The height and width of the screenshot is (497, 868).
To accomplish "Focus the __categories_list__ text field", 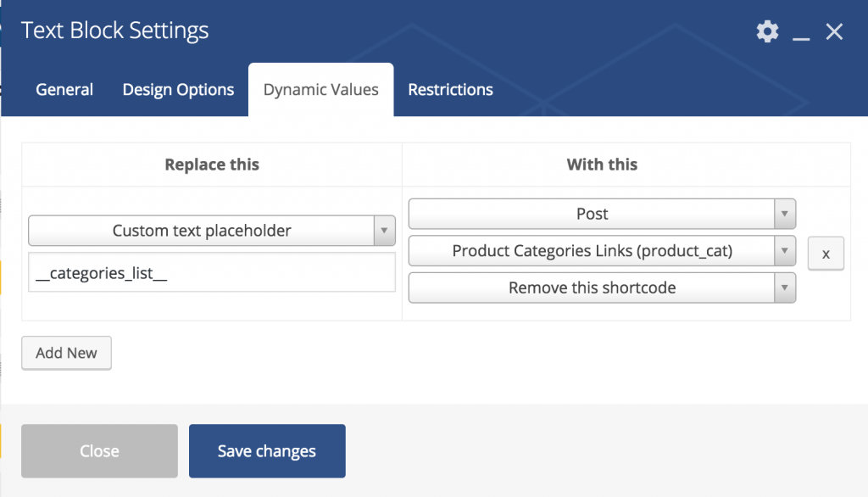I will tap(211, 272).
